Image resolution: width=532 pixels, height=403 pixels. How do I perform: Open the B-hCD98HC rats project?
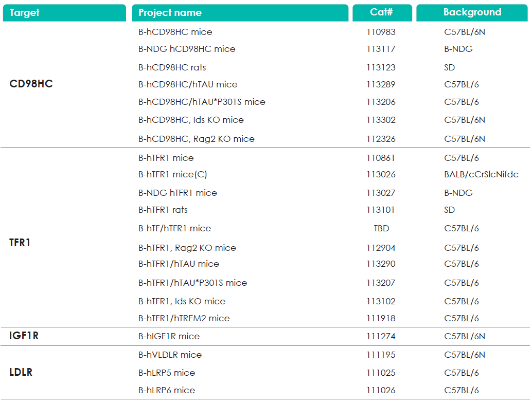(x=172, y=67)
